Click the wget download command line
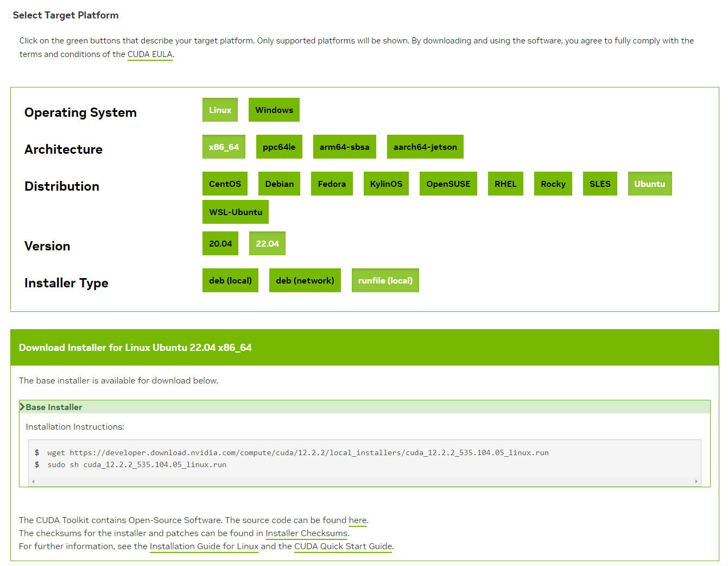Image resolution: width=728 pixels, height=566 pixels. pos(298,452)
